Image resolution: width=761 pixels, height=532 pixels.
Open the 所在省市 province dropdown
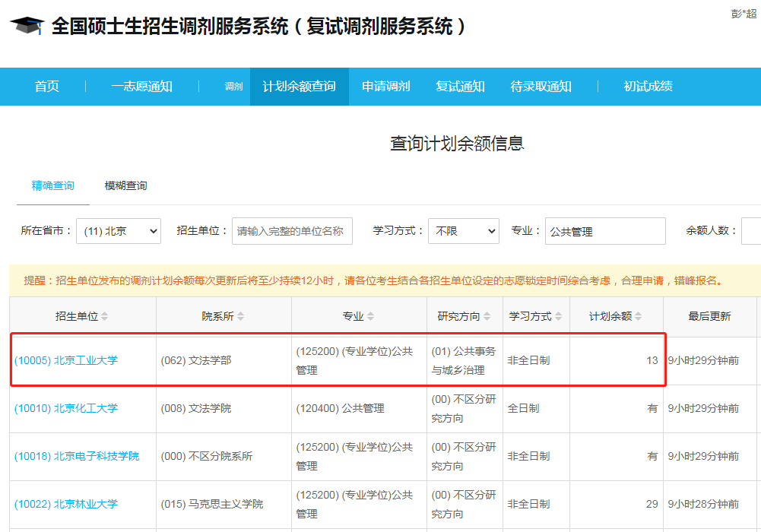(118, 231)
